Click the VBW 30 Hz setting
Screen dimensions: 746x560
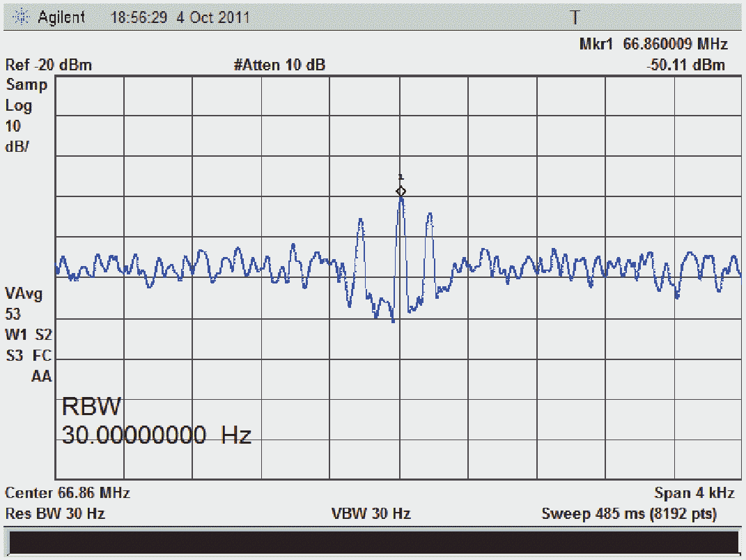click(x=371, y=514)
